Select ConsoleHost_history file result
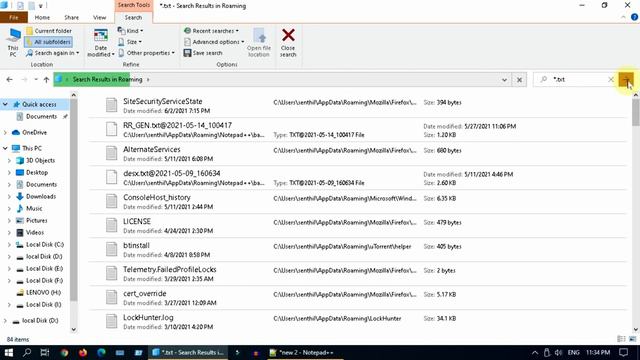Image resolution: width=640 pixels, height=360 pixels. 357,202
